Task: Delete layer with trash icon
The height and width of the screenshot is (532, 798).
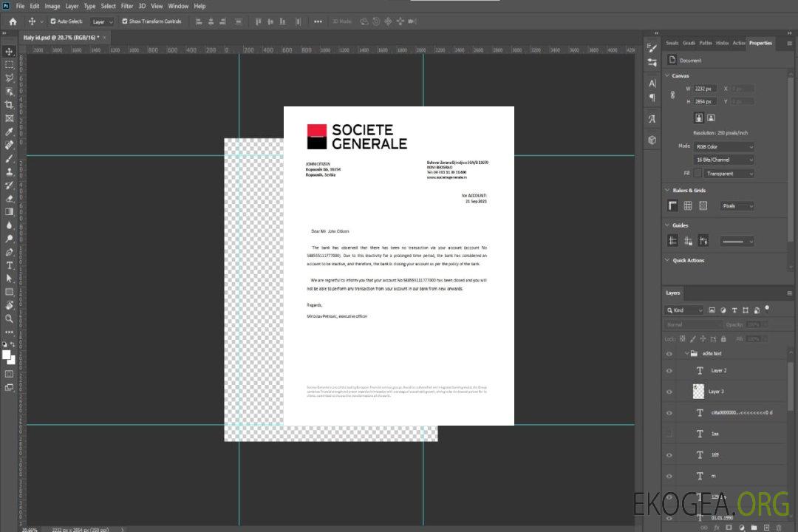Action: [779, 528]
